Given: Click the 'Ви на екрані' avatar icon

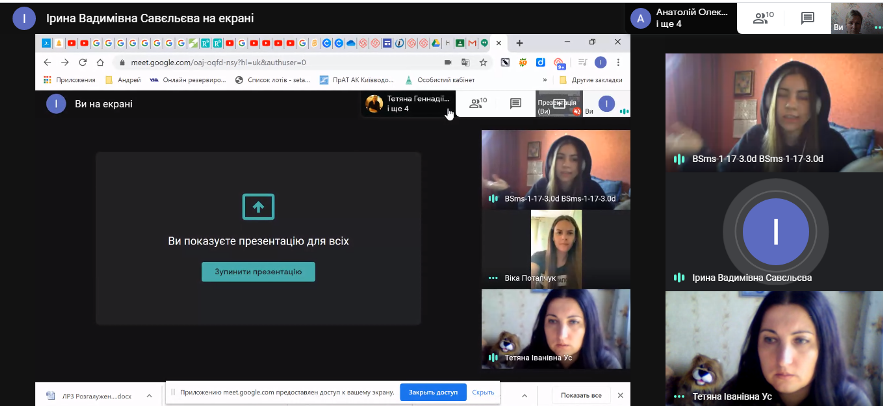Looking at the screenshot, I should coord(56,104).
